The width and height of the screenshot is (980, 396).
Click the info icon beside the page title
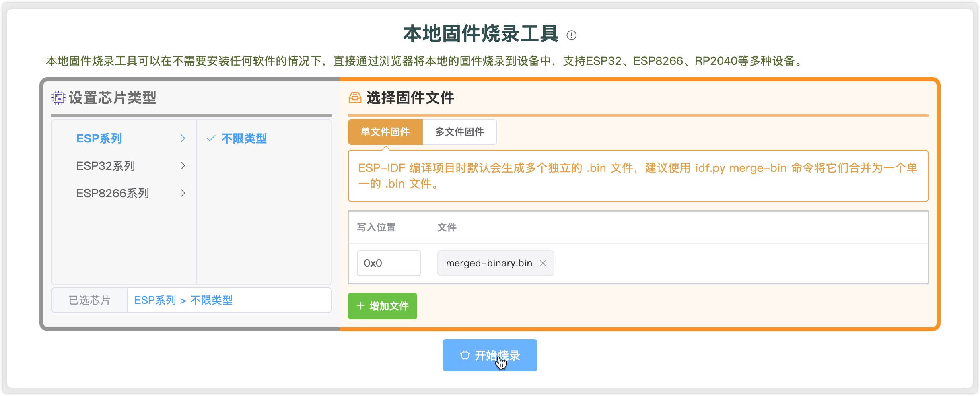click(571, 35)
